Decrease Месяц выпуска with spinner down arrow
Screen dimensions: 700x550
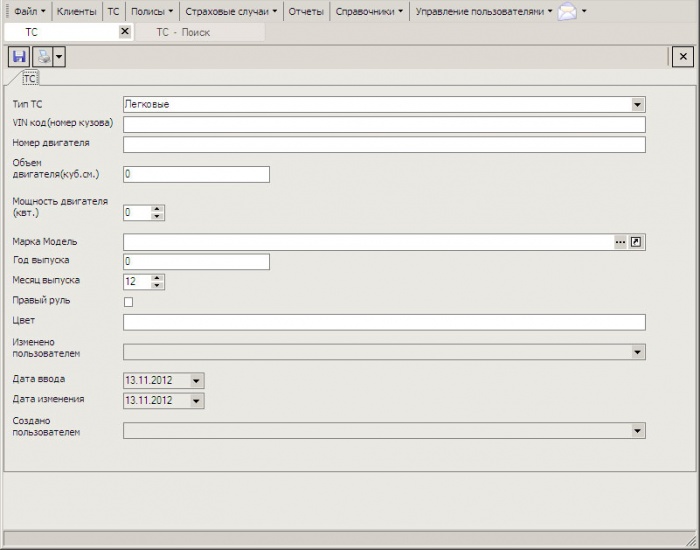point(157,286)
